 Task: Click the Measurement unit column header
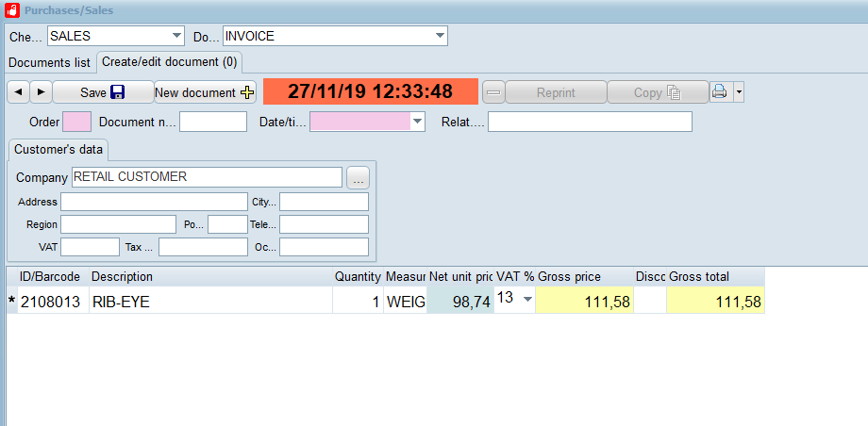(x=405, y=277)
